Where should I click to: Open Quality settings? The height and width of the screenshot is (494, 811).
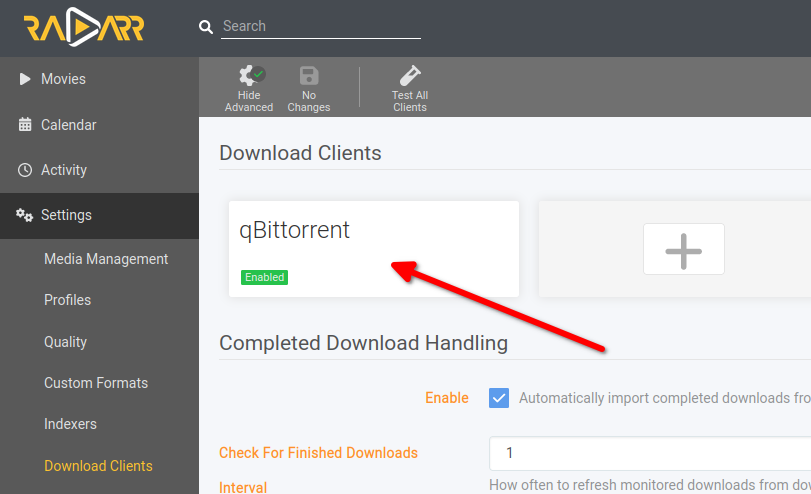pyautogui.click(x=65, y=342)
